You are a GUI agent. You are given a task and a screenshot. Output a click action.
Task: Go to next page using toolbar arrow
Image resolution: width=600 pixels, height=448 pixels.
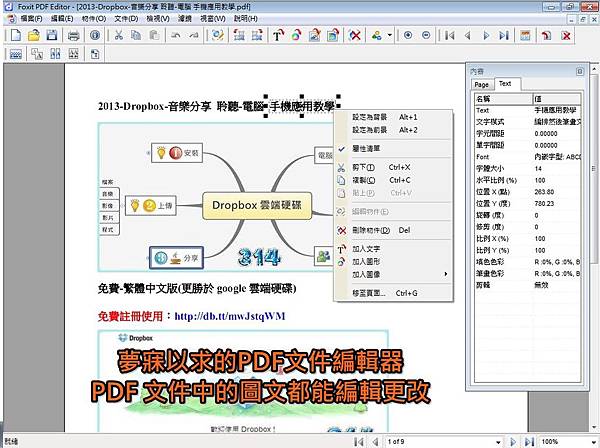pyautogui.click(x=486, y=36)
